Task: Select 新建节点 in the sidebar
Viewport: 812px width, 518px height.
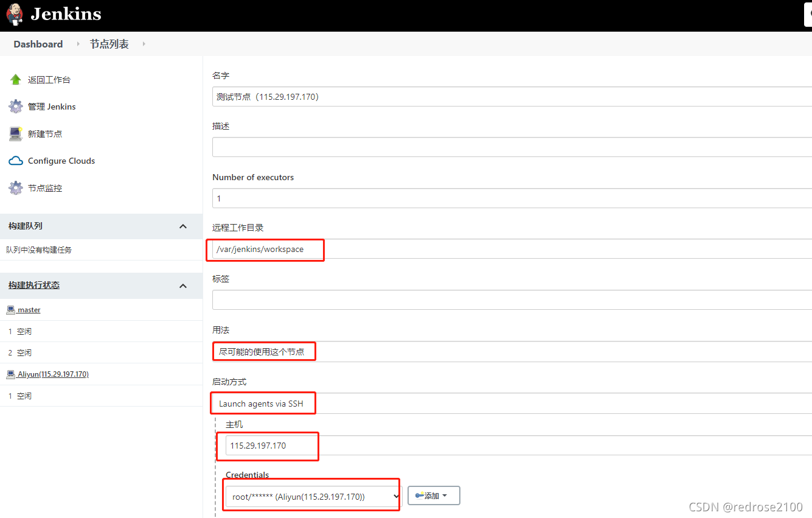Action: 45,134
